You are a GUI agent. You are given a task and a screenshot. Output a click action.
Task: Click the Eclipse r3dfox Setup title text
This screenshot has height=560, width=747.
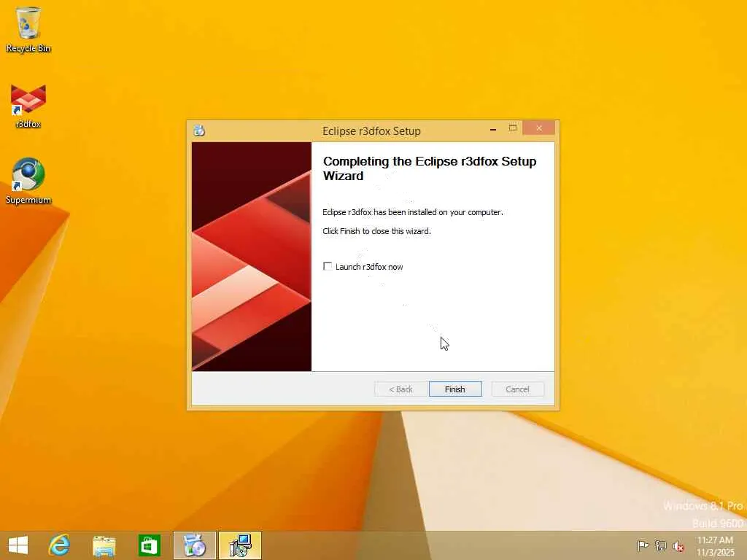[x=371, y=131]
